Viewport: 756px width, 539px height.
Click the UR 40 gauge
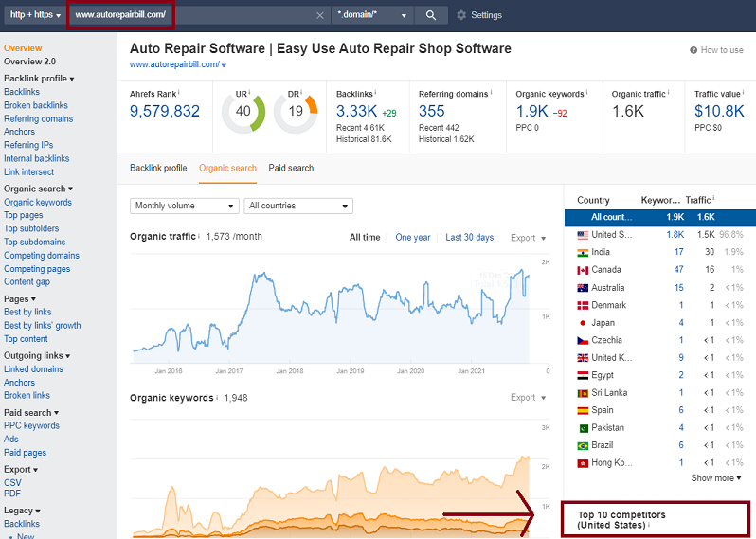[x=243, y=112]
